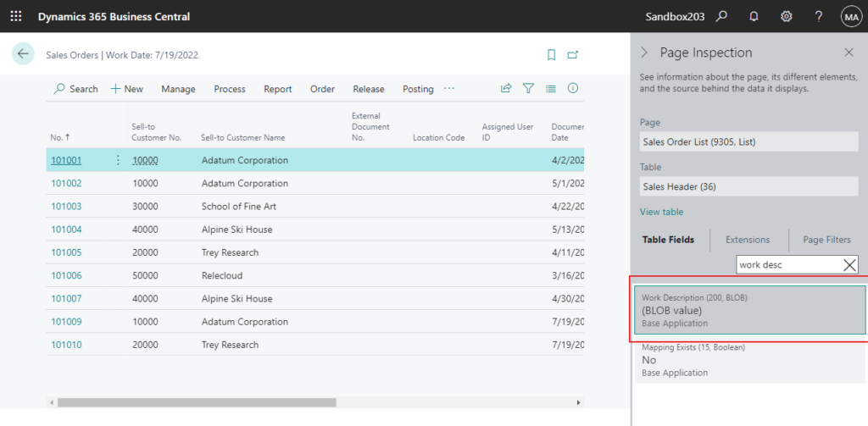Image resolution: width=868 pixels, height=426 pixels.
Task: Open the app launcher waffle menu
Action: tap(17, 17)
